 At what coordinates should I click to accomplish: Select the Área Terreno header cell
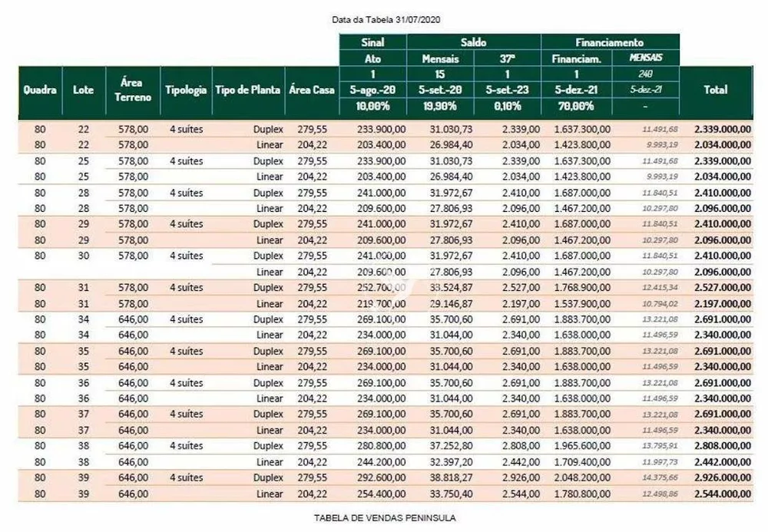click(x=133, y=90)
